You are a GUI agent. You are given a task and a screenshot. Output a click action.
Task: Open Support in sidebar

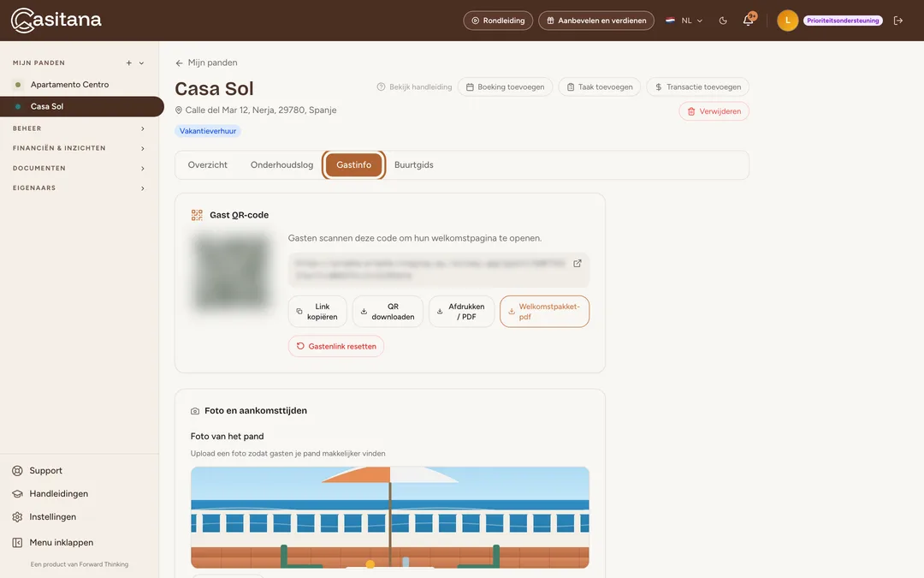pyautogui.click(x=45, y=471)
